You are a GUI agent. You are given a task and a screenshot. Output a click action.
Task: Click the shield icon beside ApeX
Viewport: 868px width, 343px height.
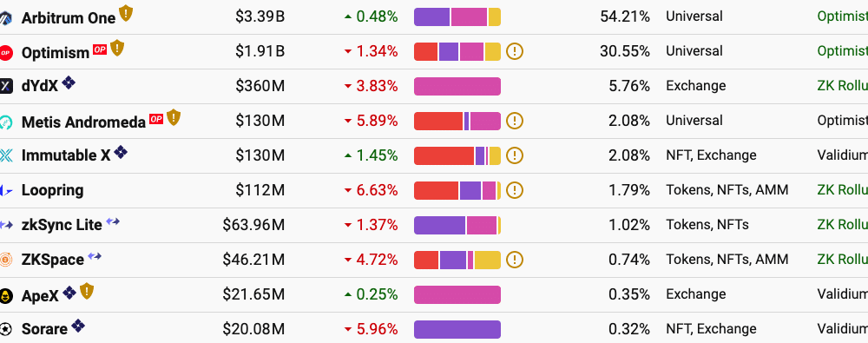pyautogui.click(x=87, y=291)
